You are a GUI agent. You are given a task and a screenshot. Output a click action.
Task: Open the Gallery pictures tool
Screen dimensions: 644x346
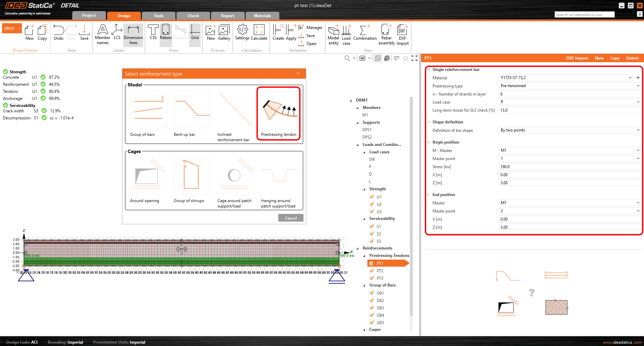point(224,32)
